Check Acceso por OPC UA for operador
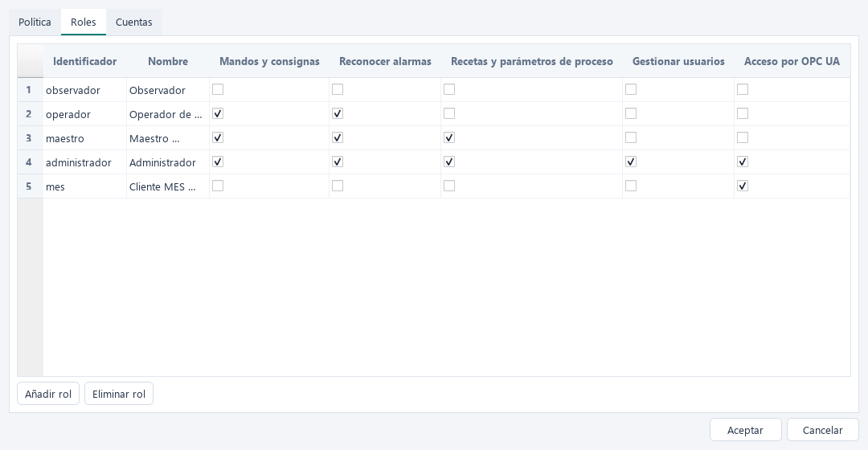Screen dimensions: 868x450 743,113
